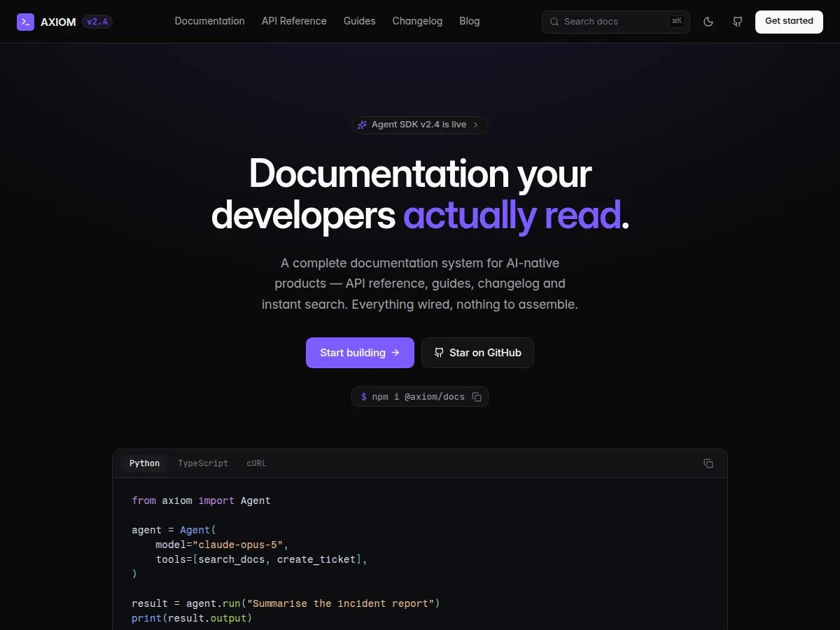
Task: Switch to the TypeScript code tab
Action: click(x=203, y=463)
